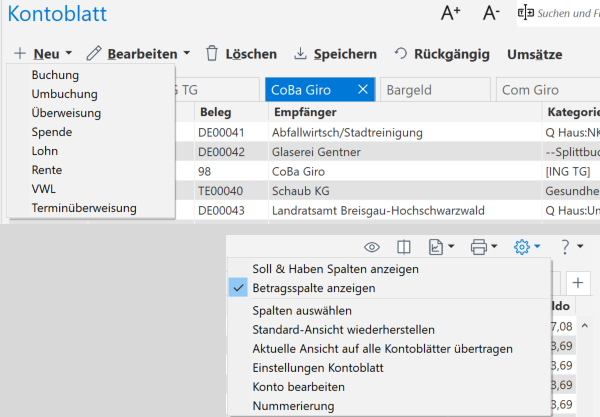Click the gear settings icon

pyautogui.click(x=521, y=246)
